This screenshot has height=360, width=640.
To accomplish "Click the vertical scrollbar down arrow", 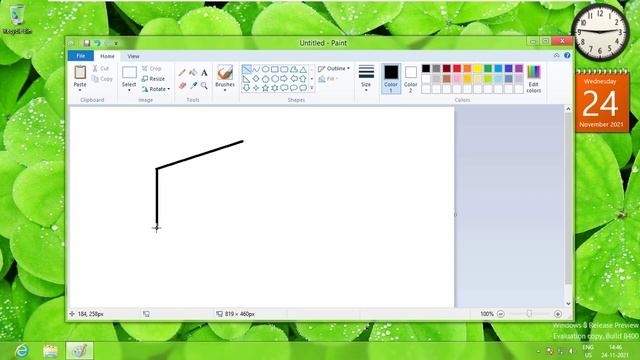I will [x=568, y=304].
